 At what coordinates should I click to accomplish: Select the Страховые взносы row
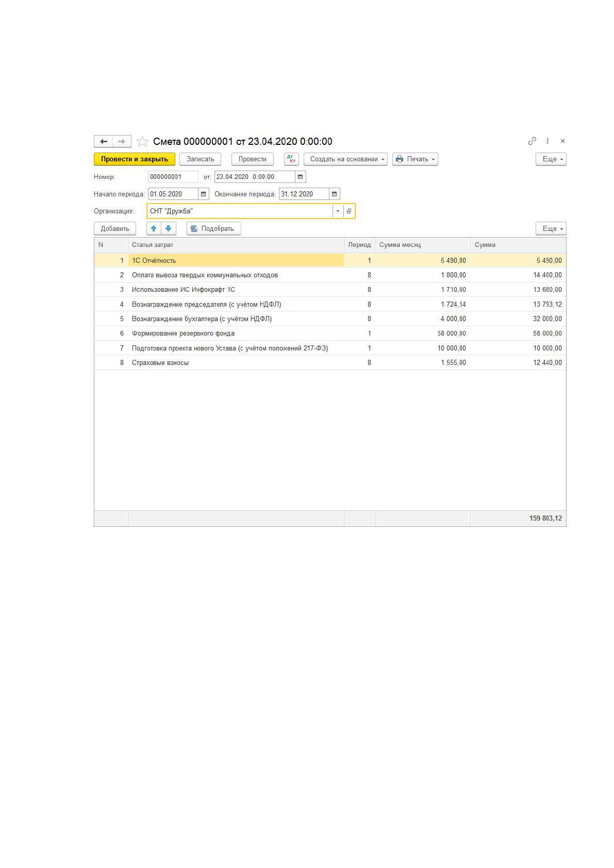point(330,362)
